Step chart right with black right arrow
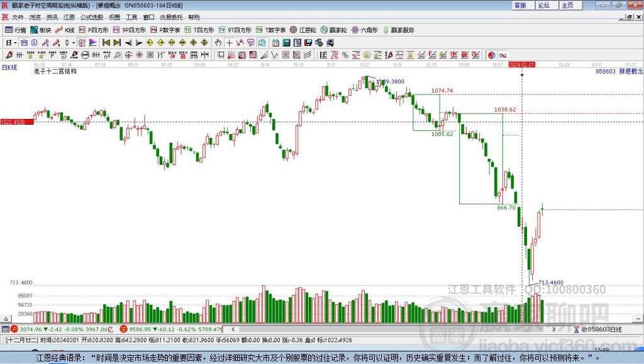 click(139, 43)
